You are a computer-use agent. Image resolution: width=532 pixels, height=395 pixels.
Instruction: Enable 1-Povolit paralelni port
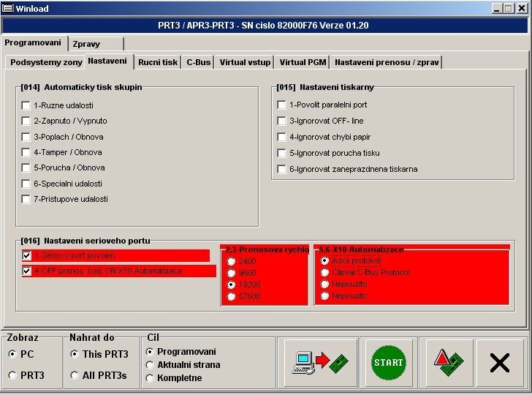282,105
